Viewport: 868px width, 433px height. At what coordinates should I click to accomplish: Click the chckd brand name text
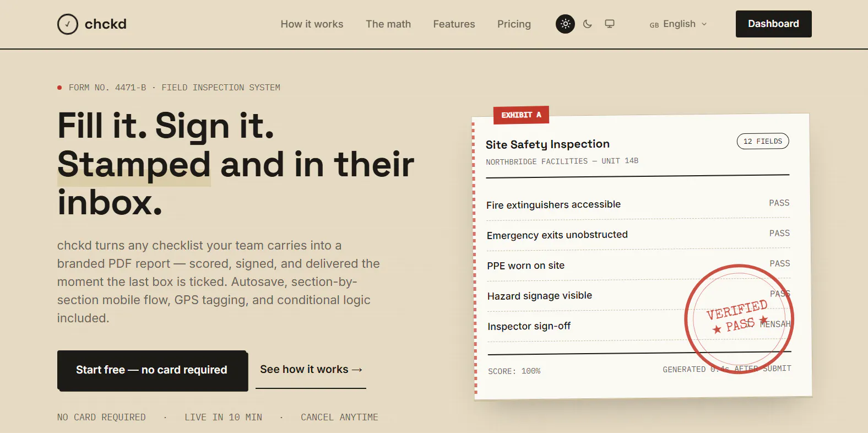[106, 24]
